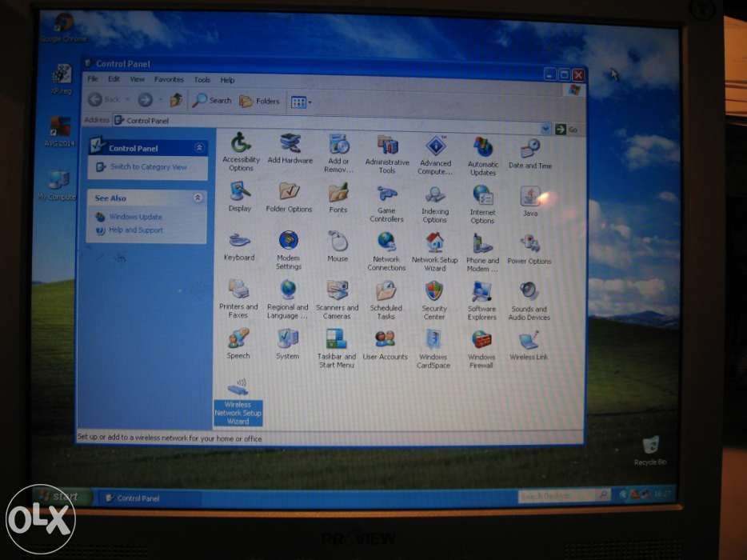Open the Views dropdown button
Viewport: 747px width, 560px height.
pyautogui.click(x=301, y=102)
